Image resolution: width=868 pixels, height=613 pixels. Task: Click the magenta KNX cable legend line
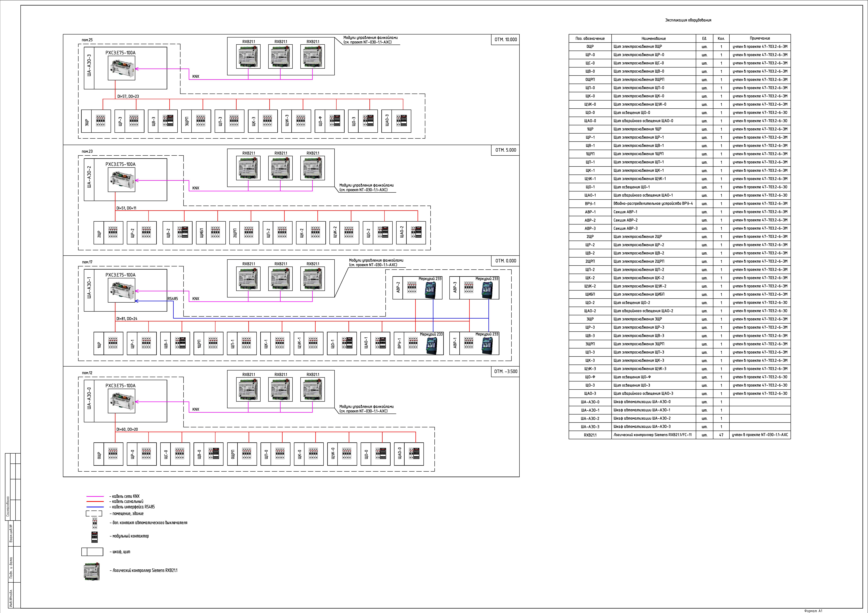tap(95, 496)
